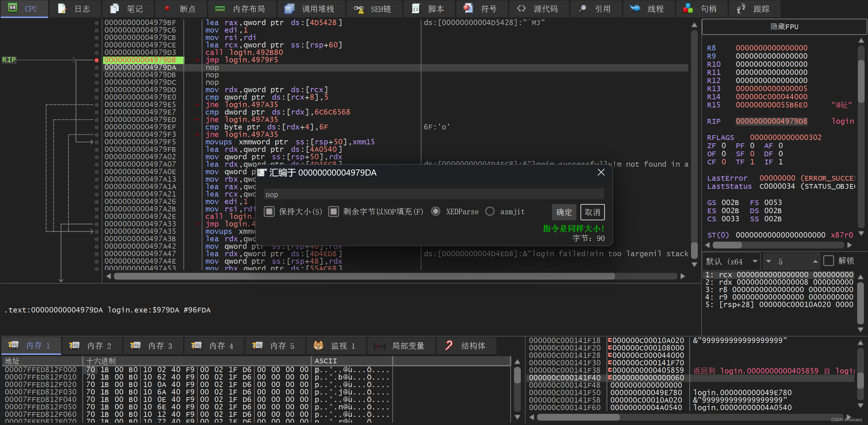The image size is (868, 425).
Task: Switch to the 日志 log tab
Action: [75, 9]
